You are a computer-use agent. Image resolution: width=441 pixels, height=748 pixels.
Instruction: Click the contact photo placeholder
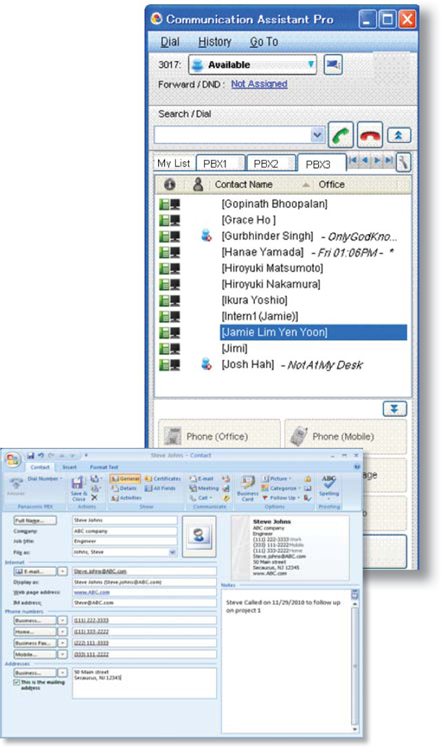point(199,536)
